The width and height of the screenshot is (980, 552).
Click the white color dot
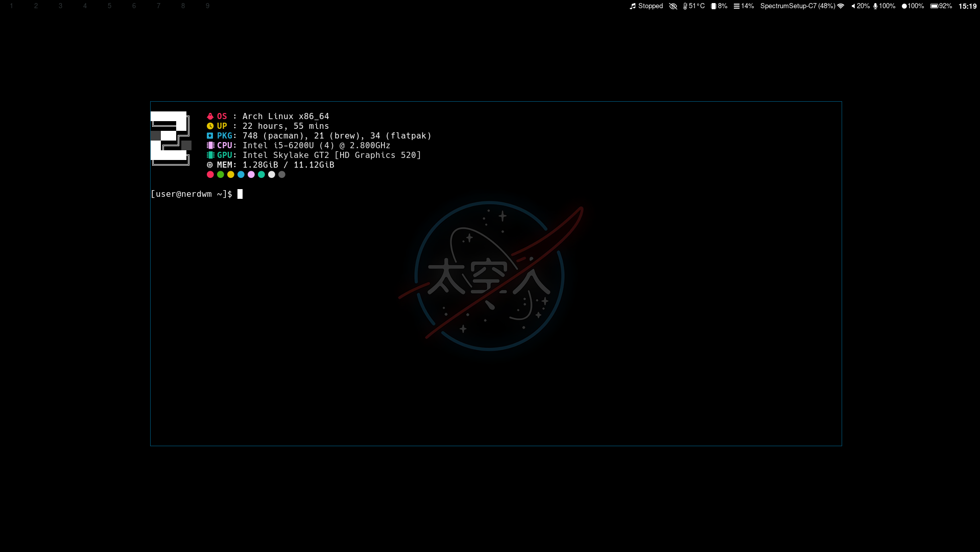point(272,175)
